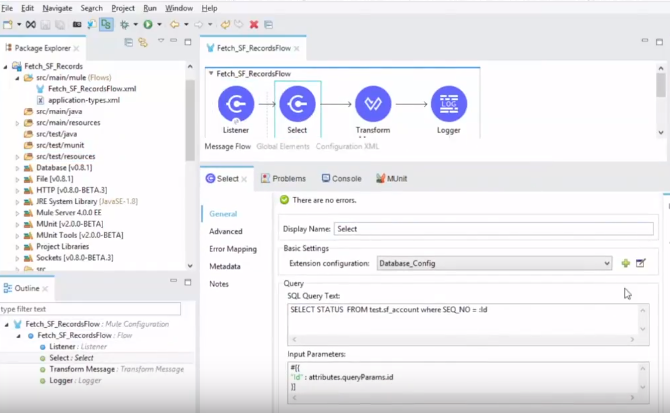This screenshot has width=670, height=413.
Task: Select the Transform Message flow component
Action: 374,103
